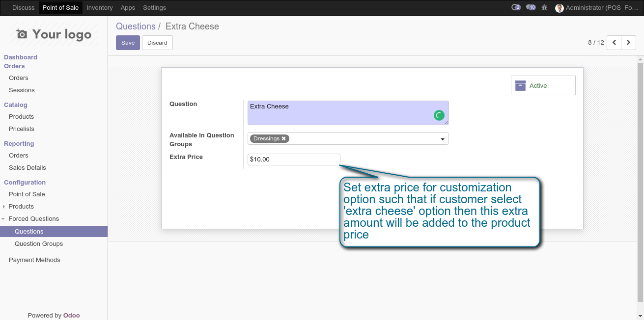The height and width of the screenshot is (320, 644).
Task: Open Sales Details report
Action: point(28,168)
